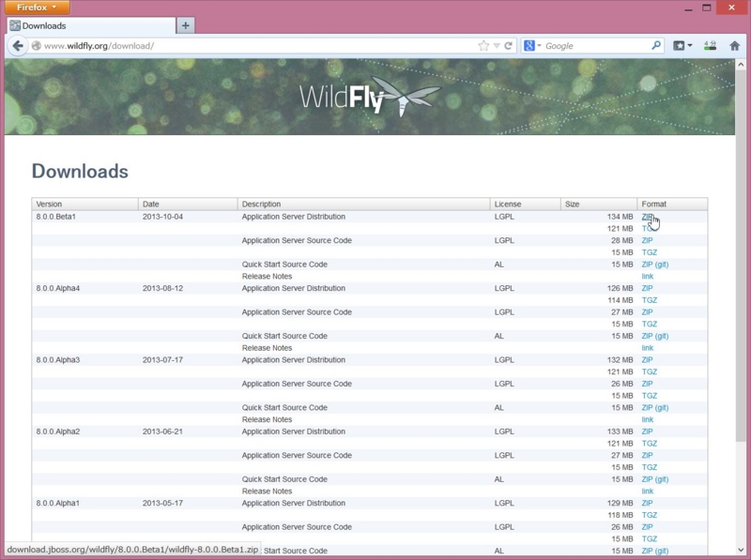Download 8.0.0.Beta1 Application Server Distribution ZIP
This screenshot has height=560, width=751.
coord(647,217)
